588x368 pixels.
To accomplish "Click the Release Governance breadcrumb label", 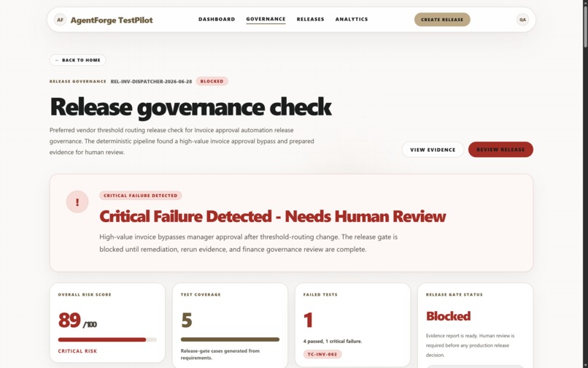I will (x=78, y=82).
